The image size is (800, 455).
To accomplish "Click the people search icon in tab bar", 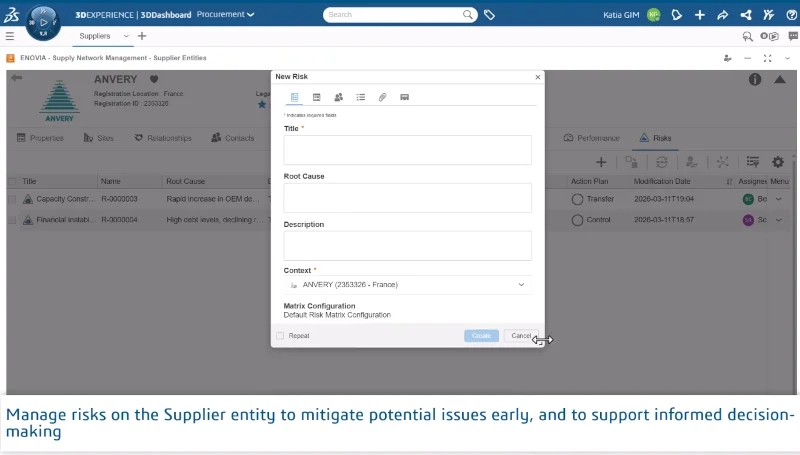I will tap(747, 36).
